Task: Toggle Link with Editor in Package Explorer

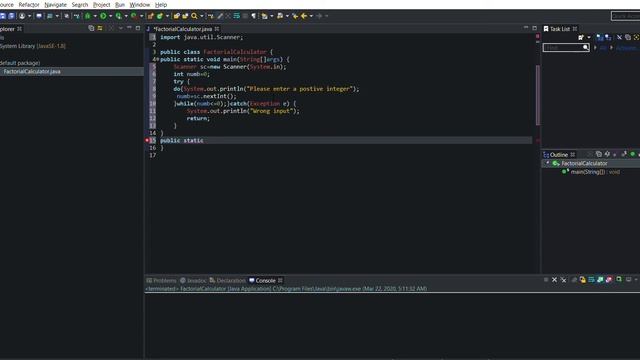Action: point(100,28)
